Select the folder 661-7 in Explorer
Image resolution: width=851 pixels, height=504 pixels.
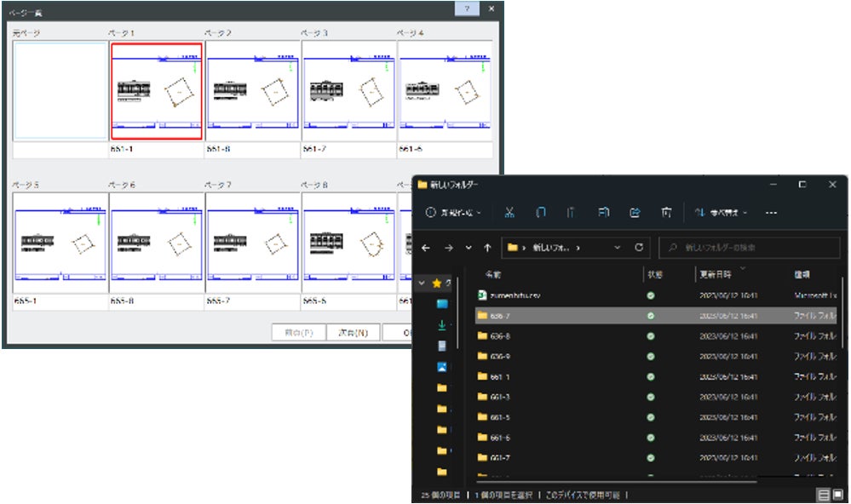(500, 458)
